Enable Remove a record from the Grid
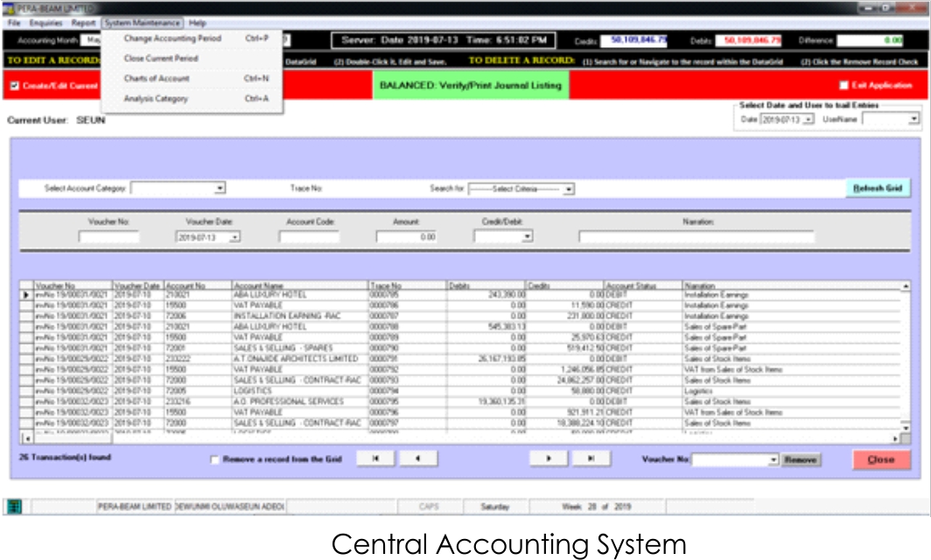Viewport: 931px width, 560px height. [215, 460]
